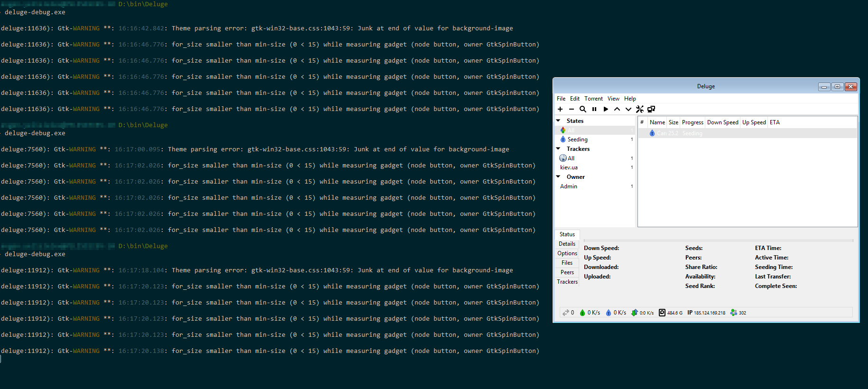Pause the torrent with the pause icon
This screenshot has height=389, width=868.
tap(594, 109)
